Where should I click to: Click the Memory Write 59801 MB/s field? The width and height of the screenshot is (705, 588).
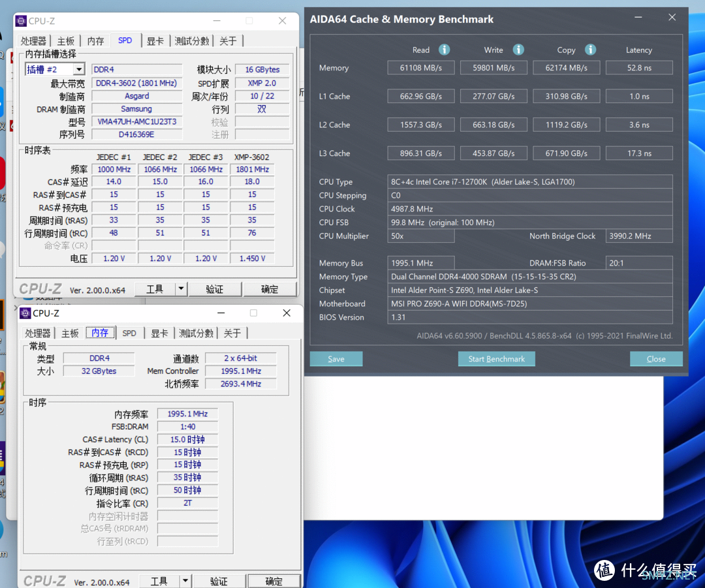(x=493, y=68)
